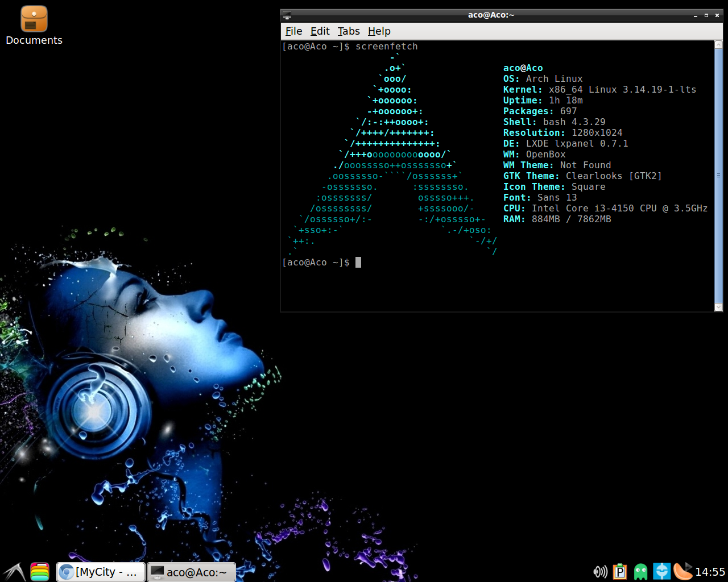Click the cyan 'aco@Aco' header in screenfetch output
The width and height of the screenshot is (728, 582).
(x=523, y=68)
